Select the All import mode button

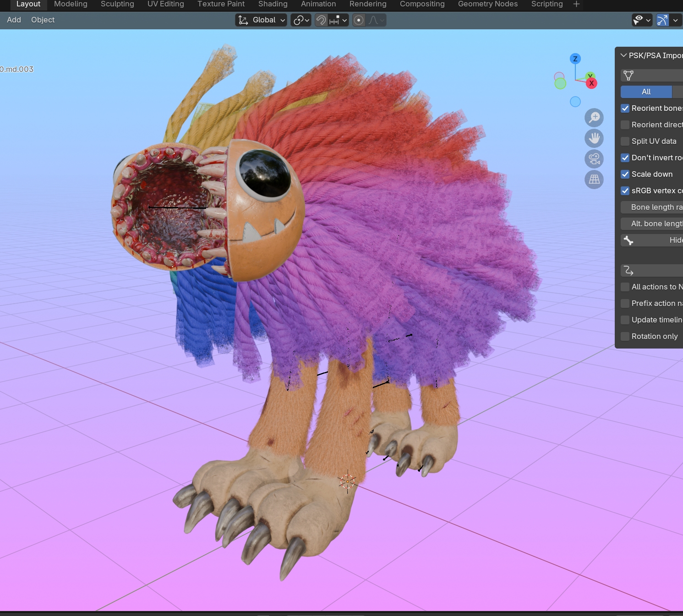[x=646, y=92]
